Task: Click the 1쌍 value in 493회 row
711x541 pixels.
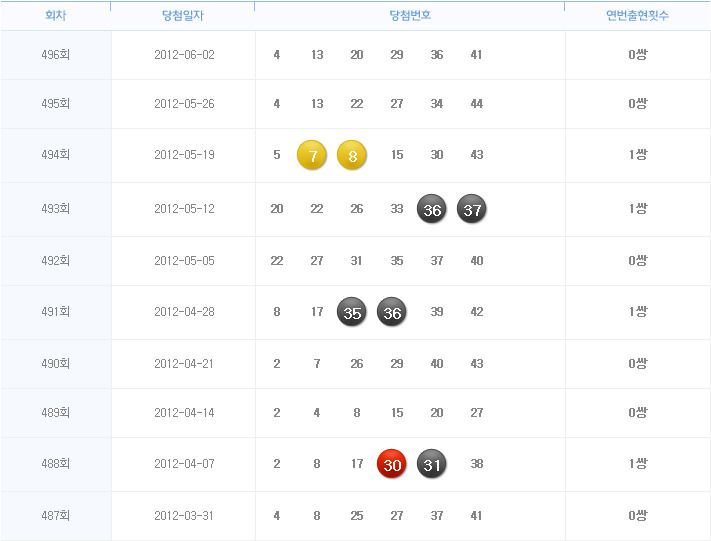Action: pos(638,209)
